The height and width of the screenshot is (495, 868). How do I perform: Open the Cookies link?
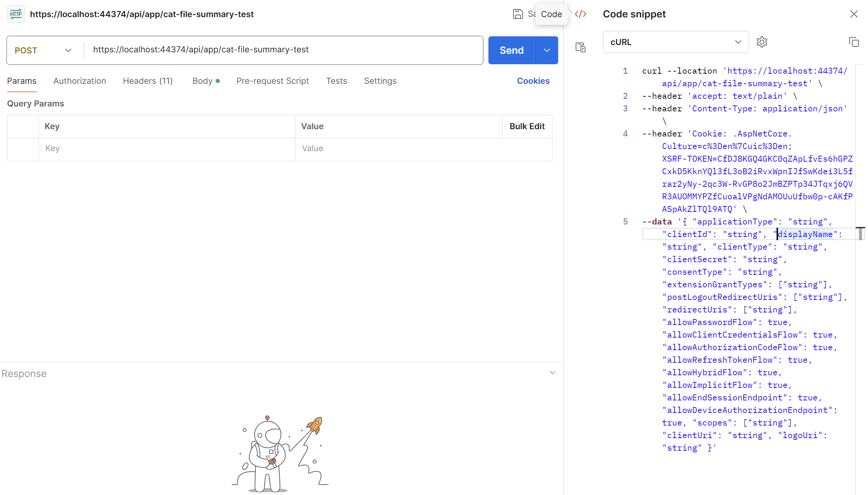(533, 81)
